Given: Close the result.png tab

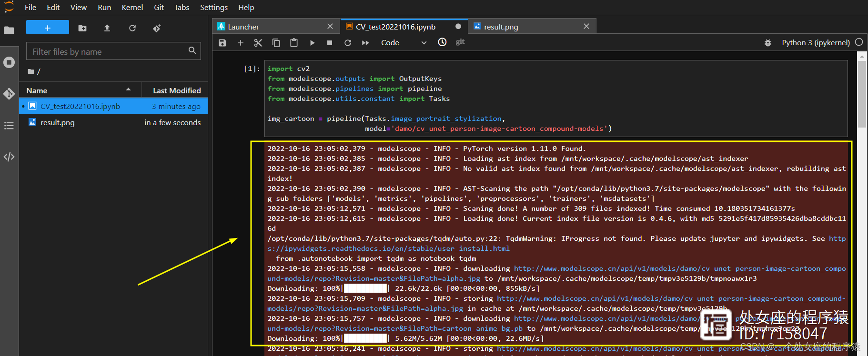Looking at the screenshot, I should pos(586,27).
